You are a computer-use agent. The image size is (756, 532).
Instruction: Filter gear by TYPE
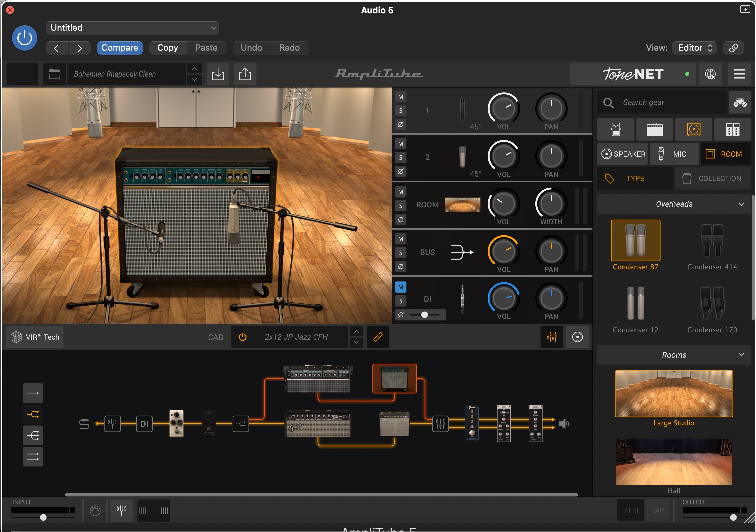635,179
